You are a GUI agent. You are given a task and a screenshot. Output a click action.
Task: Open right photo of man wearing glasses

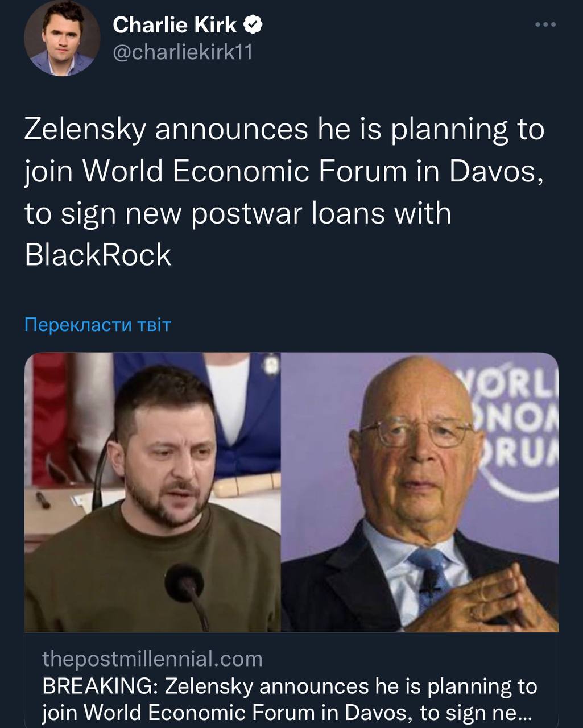tap(420, 492)
